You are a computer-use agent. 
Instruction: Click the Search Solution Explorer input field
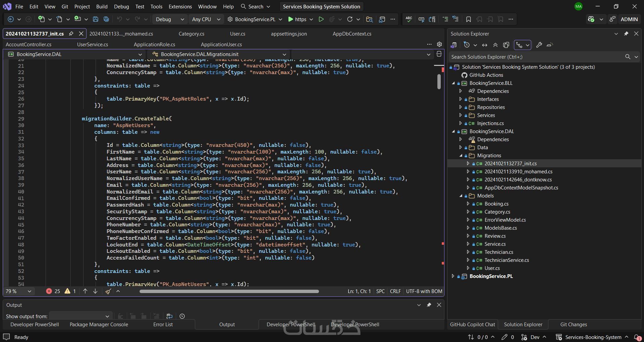pos(537,57)
